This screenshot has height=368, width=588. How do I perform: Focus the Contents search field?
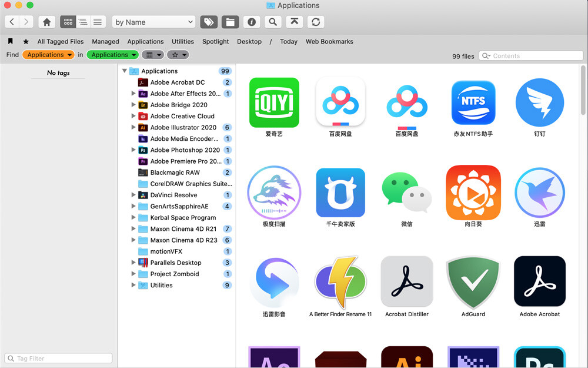[531, 55]
